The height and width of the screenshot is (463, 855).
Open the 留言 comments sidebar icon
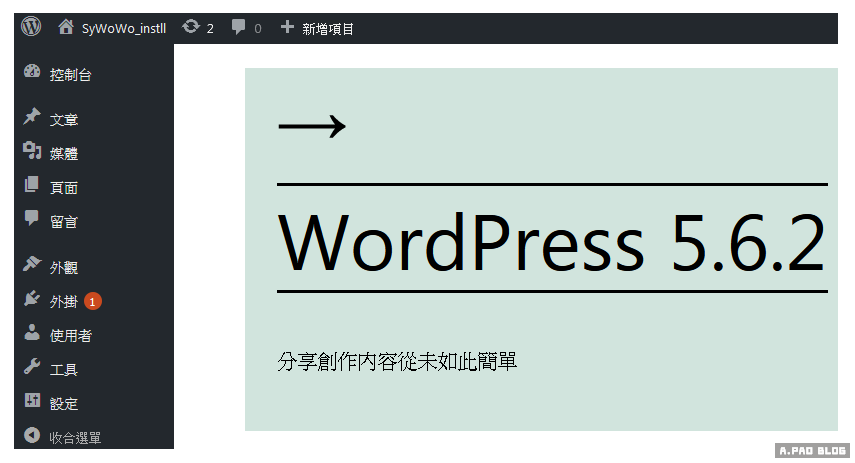pos(32,220)
